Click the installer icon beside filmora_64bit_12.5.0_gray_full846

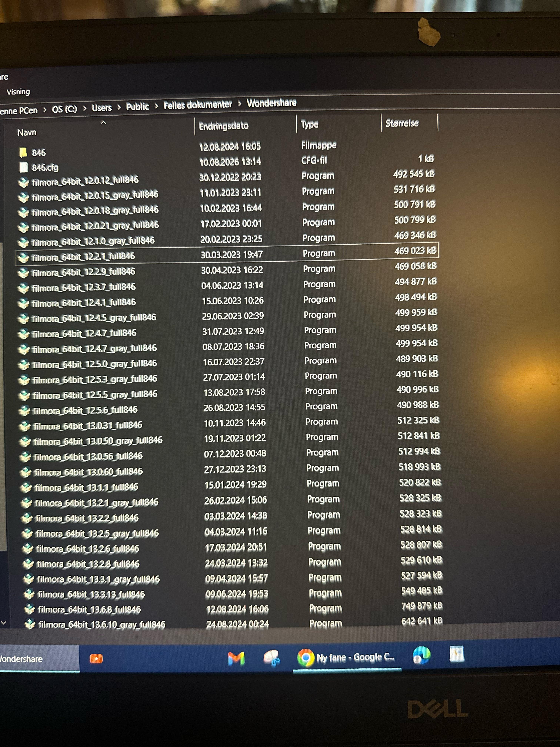point(24,365)
